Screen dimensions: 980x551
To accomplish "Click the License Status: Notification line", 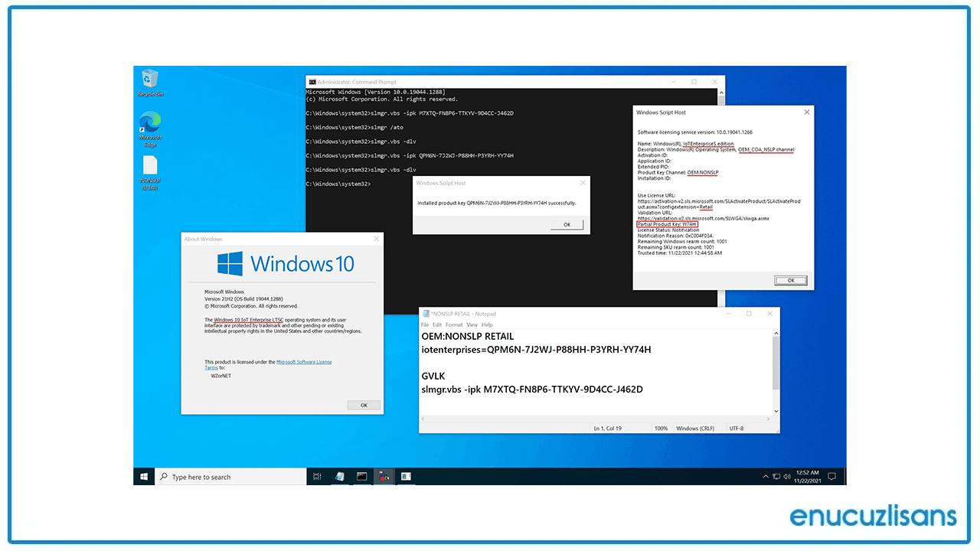I will pos(668,230).
